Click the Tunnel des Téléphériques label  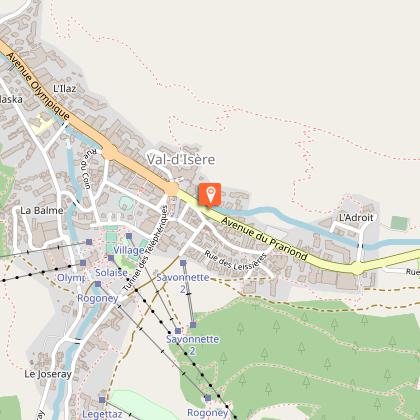(145, 248)
